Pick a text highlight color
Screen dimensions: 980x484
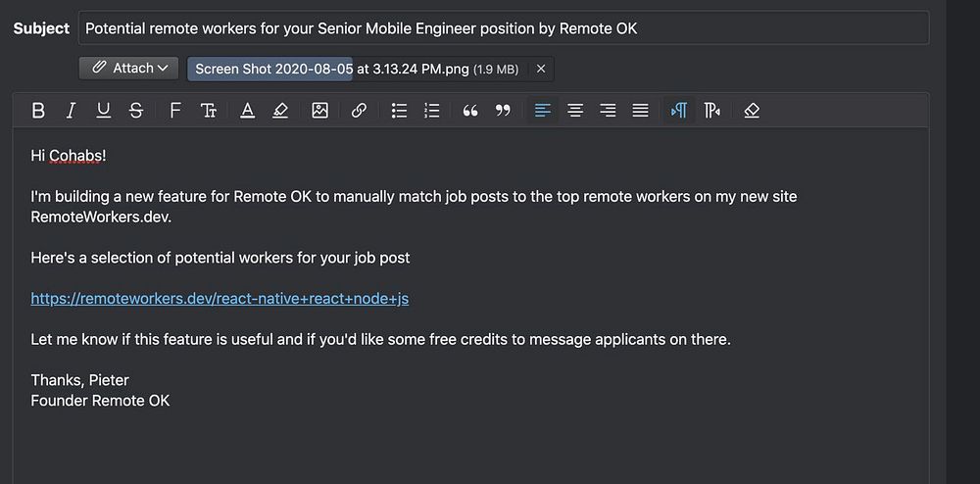coord(280,111)
